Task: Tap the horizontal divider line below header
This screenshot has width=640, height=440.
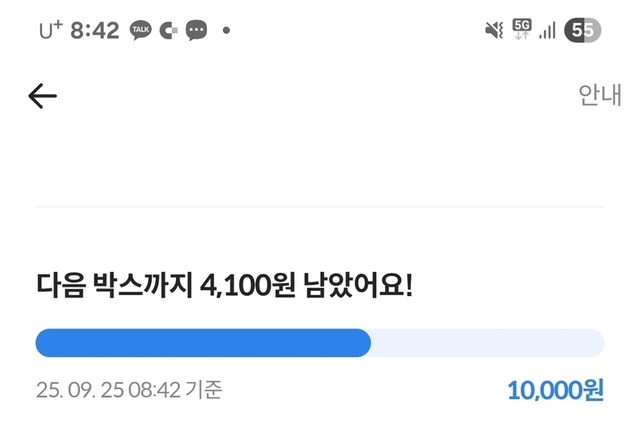Action: 320,208
